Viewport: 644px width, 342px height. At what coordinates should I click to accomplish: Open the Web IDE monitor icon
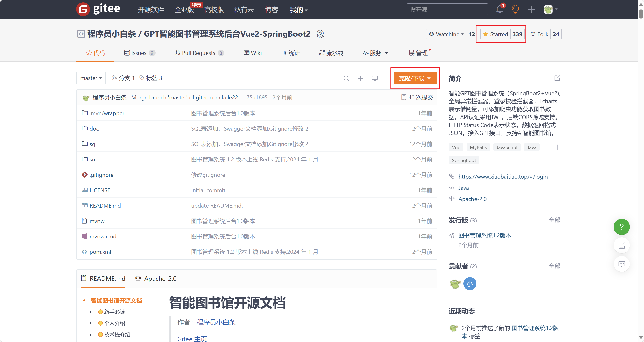click(x=375, y=78)
